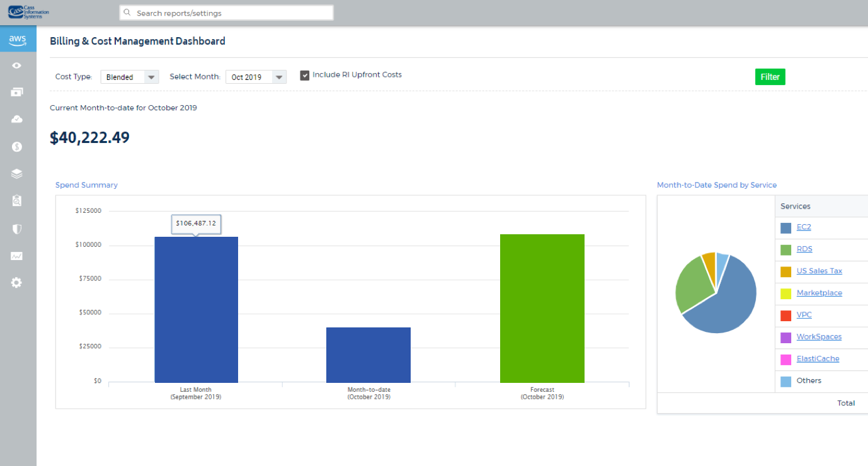Click the green Forecast October 2019 bar

542,309
